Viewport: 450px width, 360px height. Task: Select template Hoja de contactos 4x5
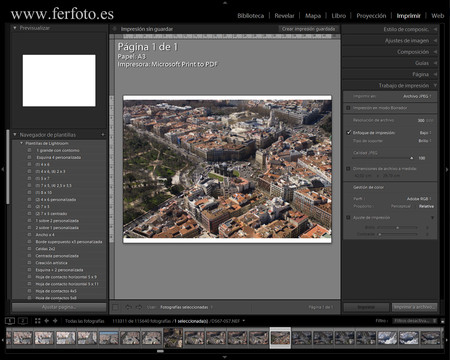pos(56,291)
